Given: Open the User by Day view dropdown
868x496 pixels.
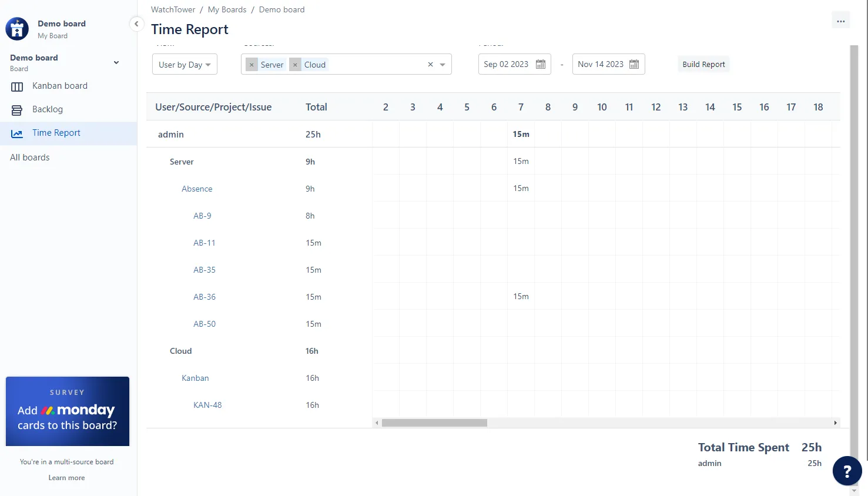Looking at the screenshot, I should [185, 64].
